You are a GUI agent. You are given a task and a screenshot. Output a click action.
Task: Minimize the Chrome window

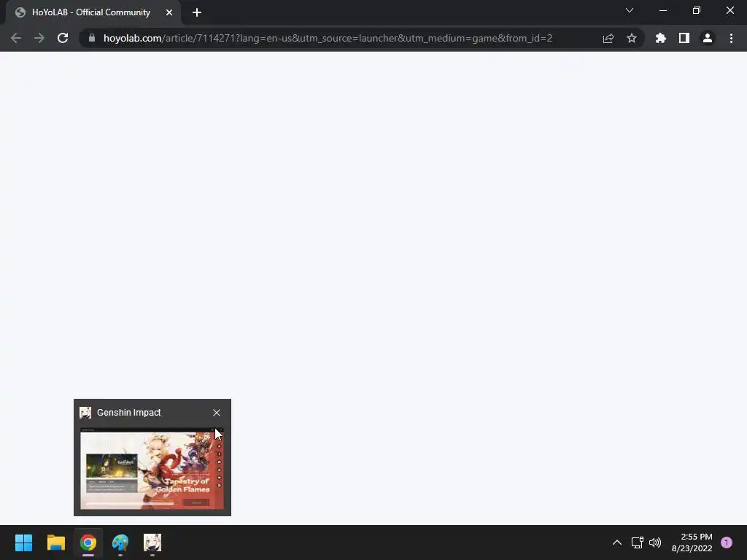tap(663, 10)
